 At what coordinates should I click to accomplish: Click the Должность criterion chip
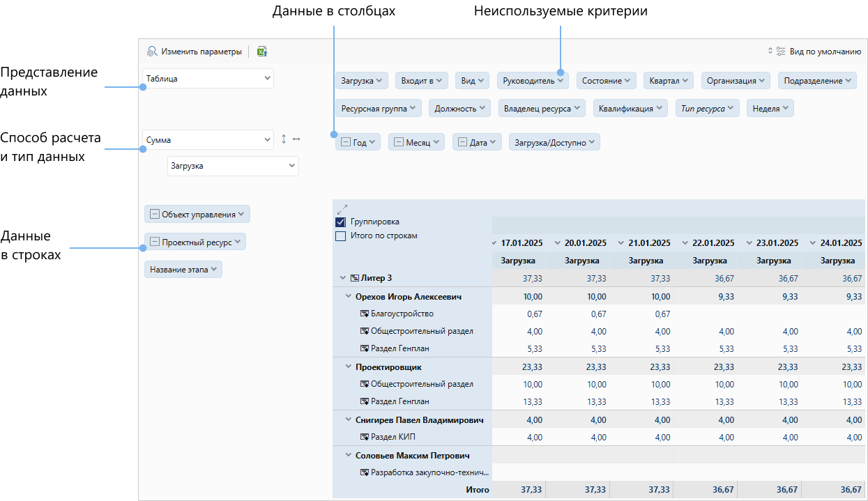(459, 108)
